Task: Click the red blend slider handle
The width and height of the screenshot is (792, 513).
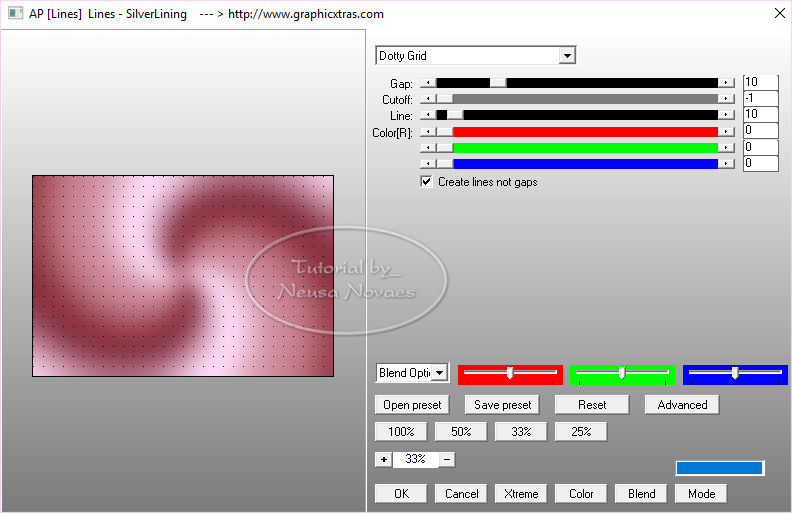Action: coord(510,373)
